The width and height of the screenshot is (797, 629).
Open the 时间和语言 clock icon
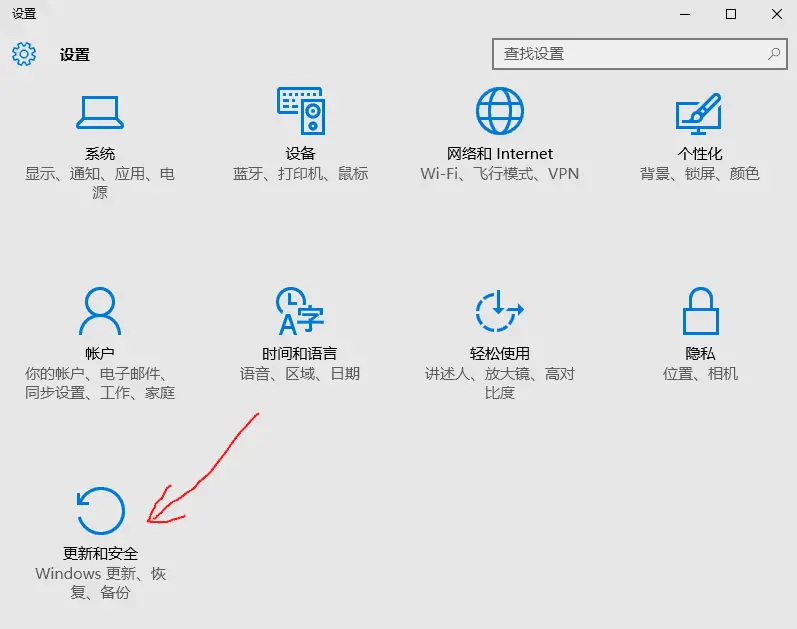299,311
